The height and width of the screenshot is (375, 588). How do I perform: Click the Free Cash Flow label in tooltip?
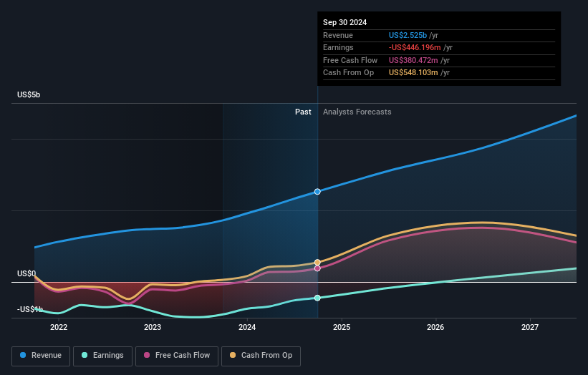point(350,60)
